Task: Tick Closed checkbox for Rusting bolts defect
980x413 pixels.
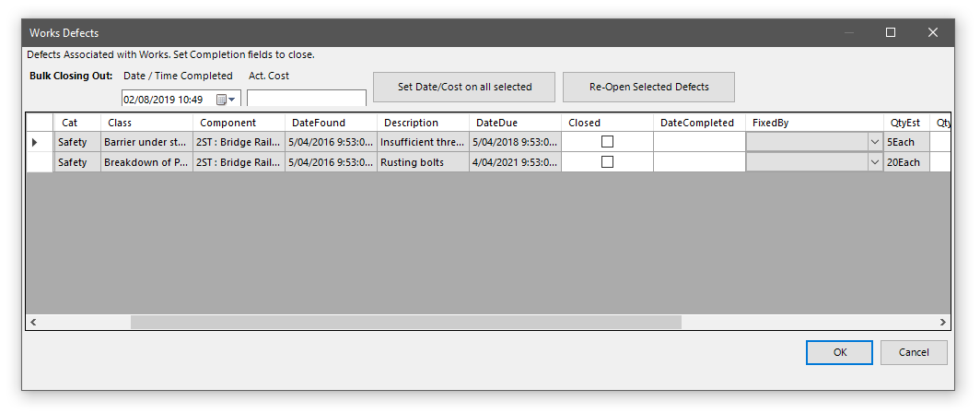Action: click(607, 162)
